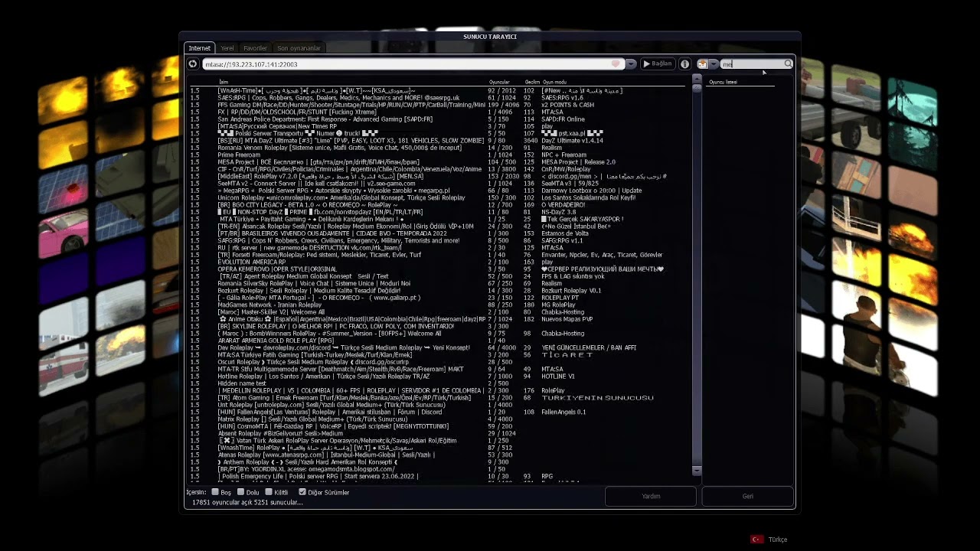Open the Son oynananlar tab

click(299, 48)
